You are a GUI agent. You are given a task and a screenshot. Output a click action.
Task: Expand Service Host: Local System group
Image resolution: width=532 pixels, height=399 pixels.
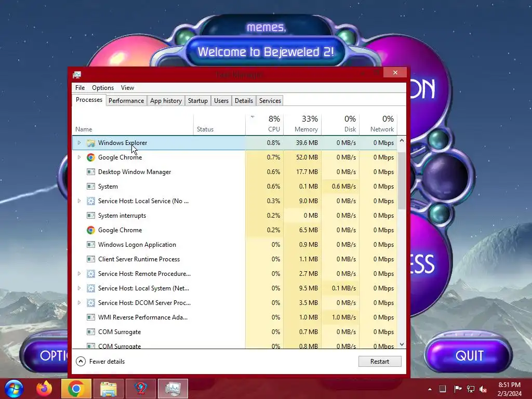click(79, 288)
